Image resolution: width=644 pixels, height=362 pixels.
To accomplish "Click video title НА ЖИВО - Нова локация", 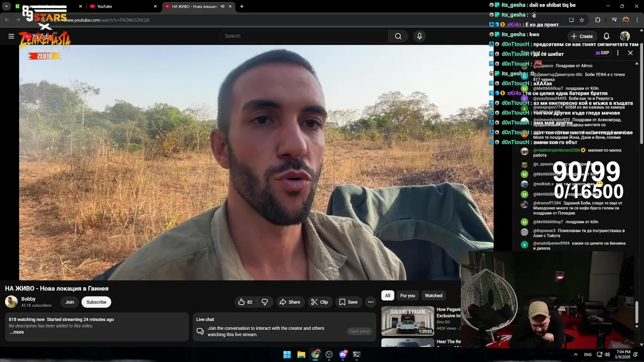I will 57,289.
